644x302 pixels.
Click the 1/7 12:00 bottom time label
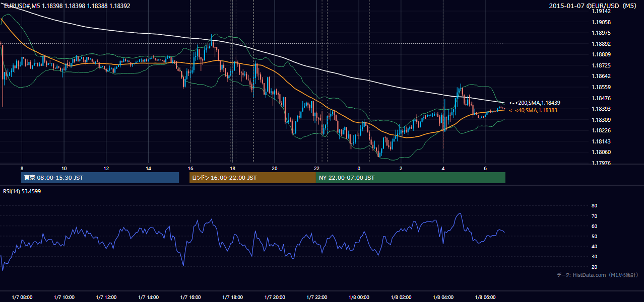click(x=106, y=297)
